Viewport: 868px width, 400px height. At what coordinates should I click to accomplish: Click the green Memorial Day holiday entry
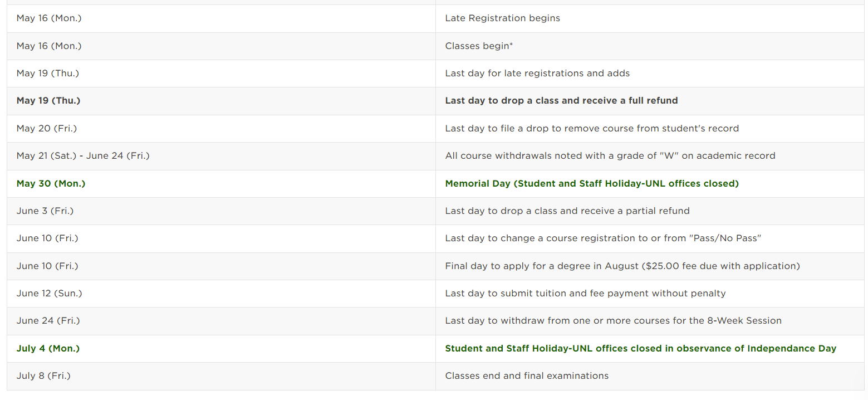(592, 183)
